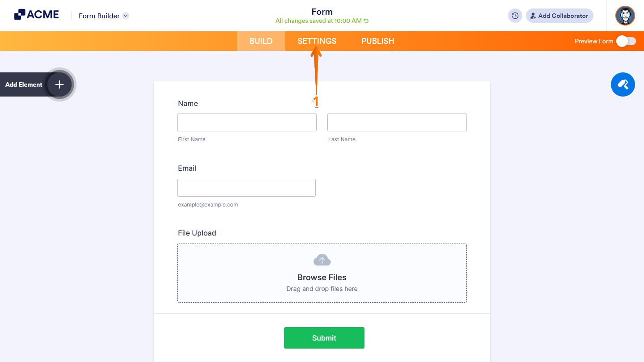Open the Form Designer roller icon
Viewport: 644px width, 362px height.
click(x=623, y=84)
